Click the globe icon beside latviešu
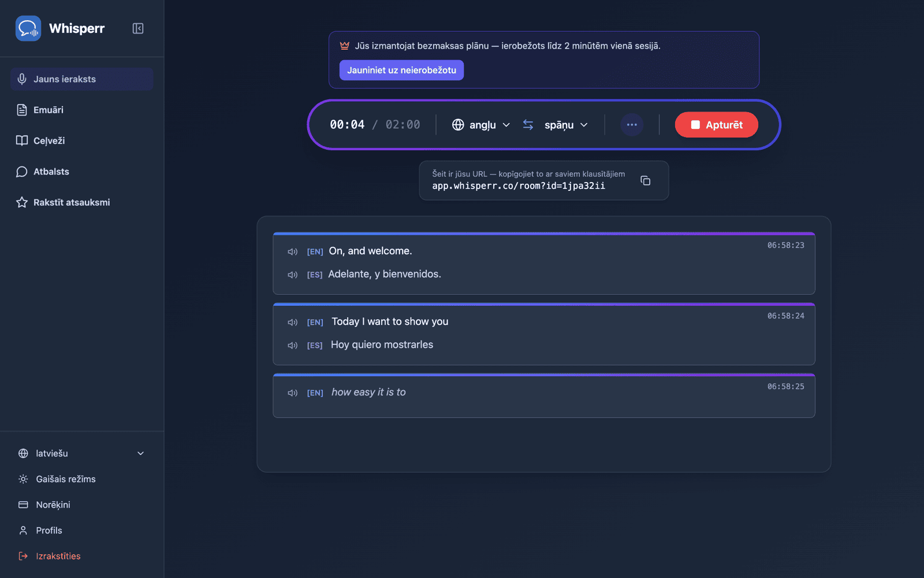 [x=23, y=453]
